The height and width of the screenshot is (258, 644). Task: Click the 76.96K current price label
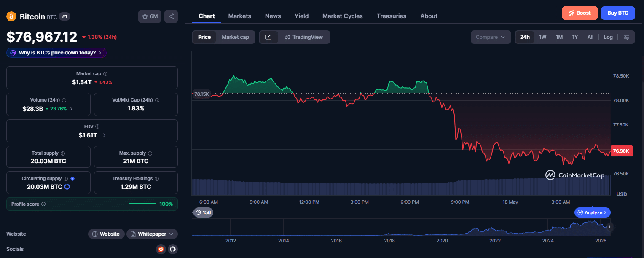click(x=621, y=151)
